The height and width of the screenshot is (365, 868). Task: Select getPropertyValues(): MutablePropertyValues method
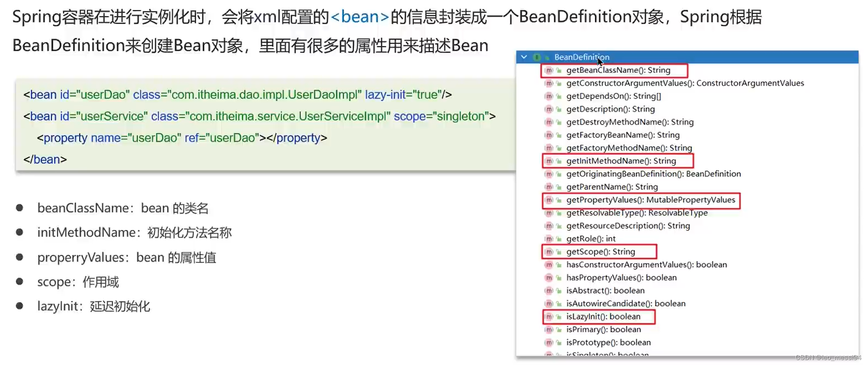[x=651, y=200]
